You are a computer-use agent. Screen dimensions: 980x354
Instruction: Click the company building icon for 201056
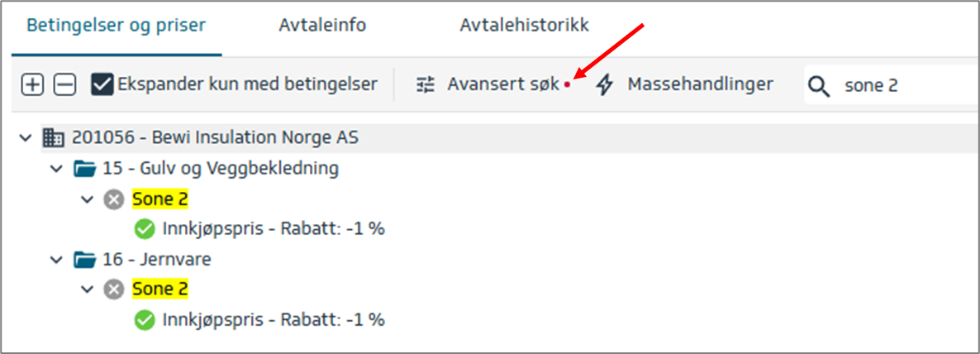(x=54, y=137)
